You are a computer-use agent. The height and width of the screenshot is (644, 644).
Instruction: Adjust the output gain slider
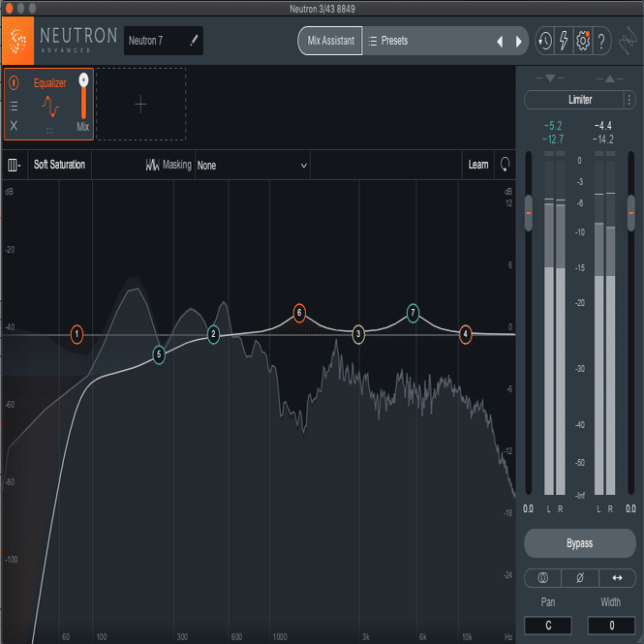631,213
